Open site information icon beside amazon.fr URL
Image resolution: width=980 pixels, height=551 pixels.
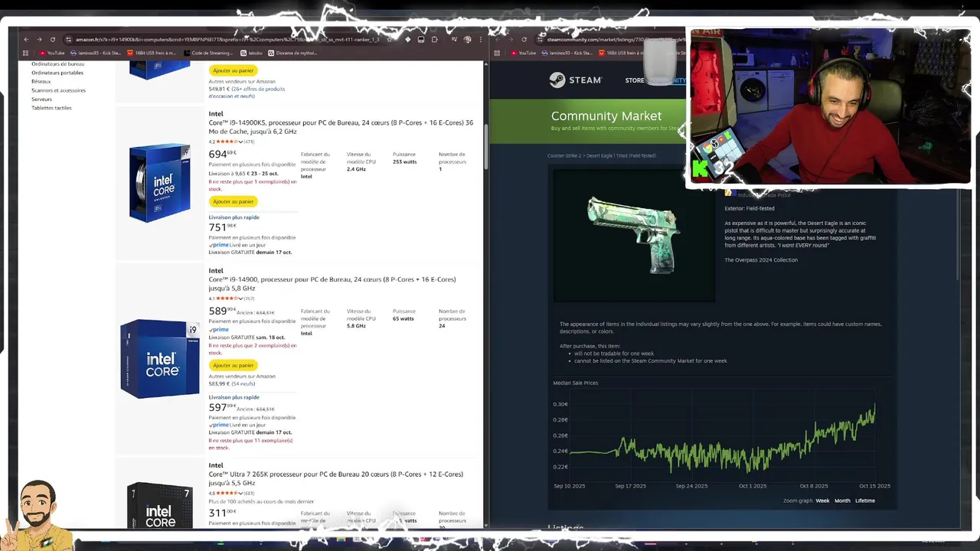coord(68,39)
